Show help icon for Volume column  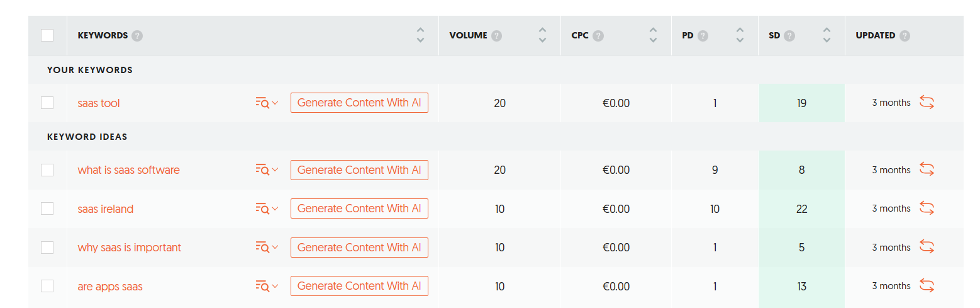496,36
